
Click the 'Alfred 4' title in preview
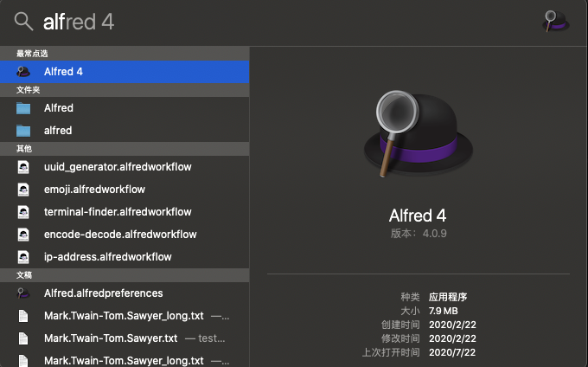tap(418, 216)
